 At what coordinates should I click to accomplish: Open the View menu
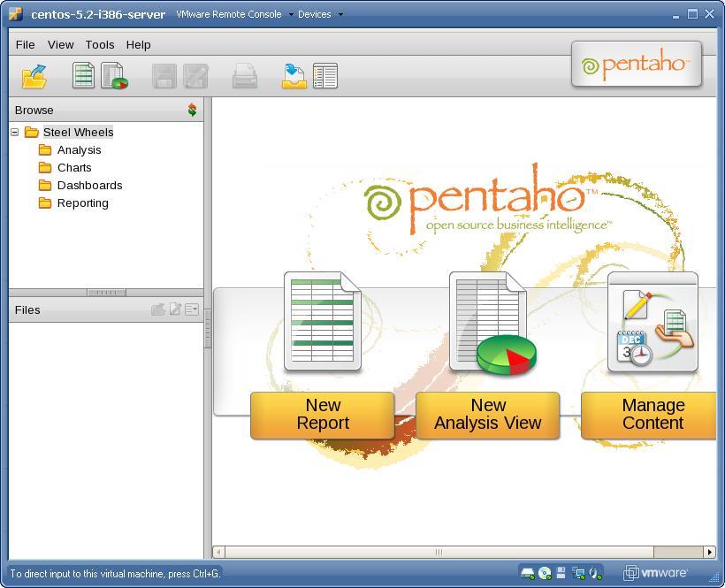click(x=60, y=44)
